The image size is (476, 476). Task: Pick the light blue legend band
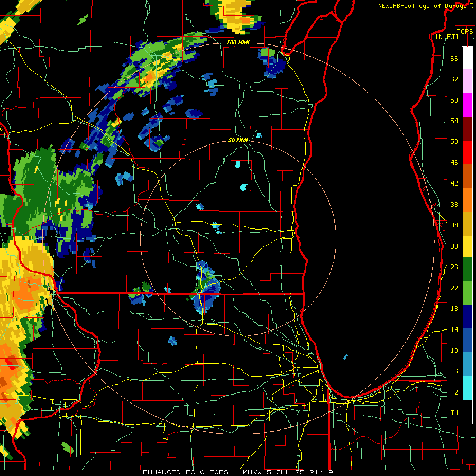click(467, 364)
